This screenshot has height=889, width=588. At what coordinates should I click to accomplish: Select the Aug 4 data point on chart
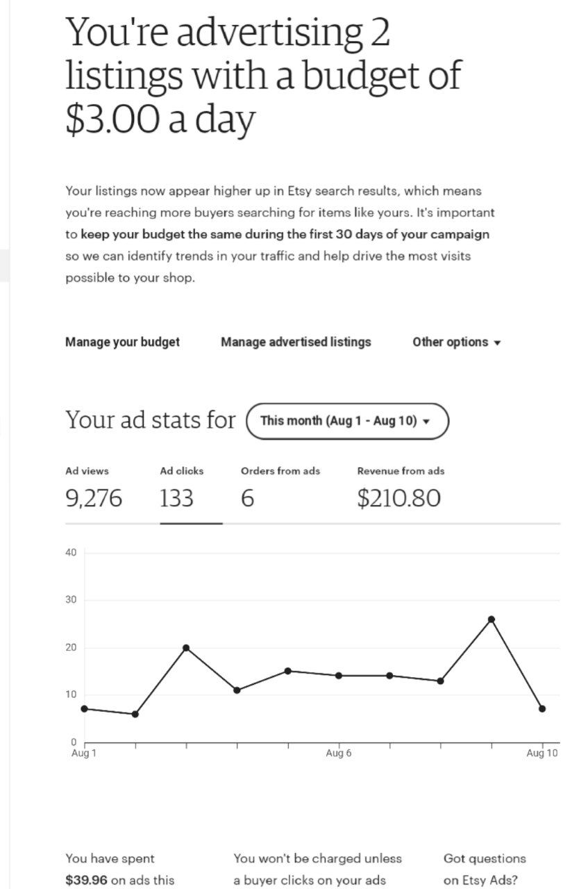[x=237, y=690]
